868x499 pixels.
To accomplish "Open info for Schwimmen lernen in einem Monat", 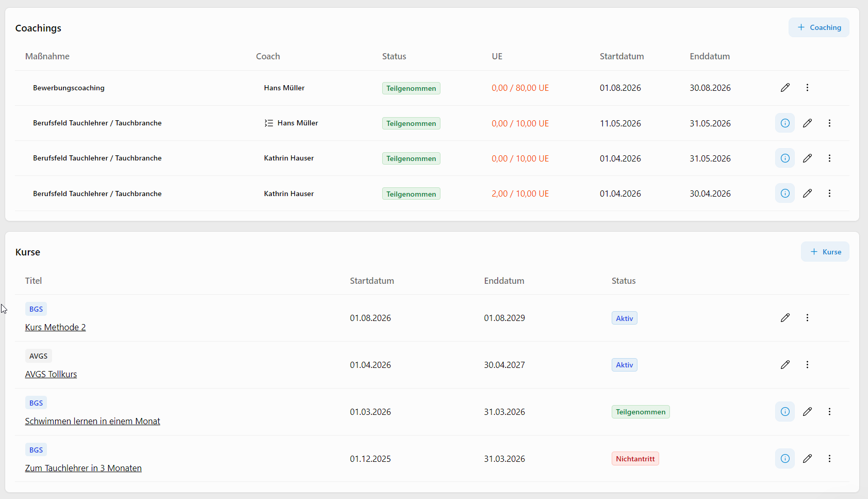I will pyautogui.click(x=785, y=412).
